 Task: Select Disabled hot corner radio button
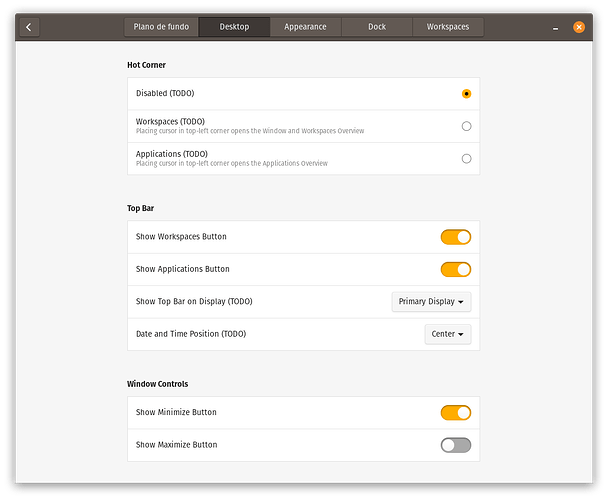click(466, 94)
